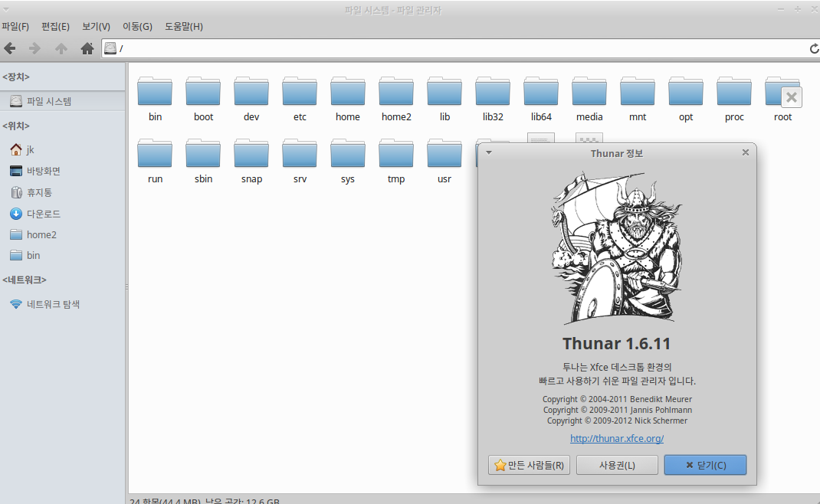Image resolution: width=820 pixels, height=504 pixels.
Task: Select the lib folder
Action: [x=444, y=100]
